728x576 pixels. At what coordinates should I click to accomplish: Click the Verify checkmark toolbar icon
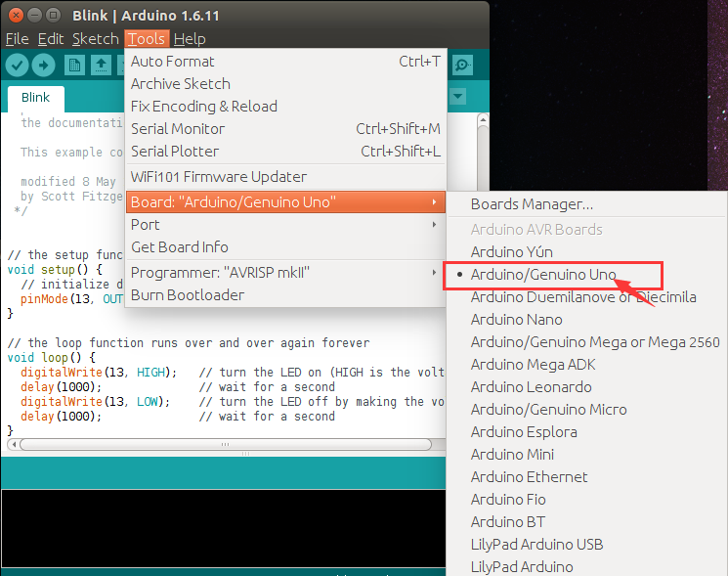click(18, 65)
